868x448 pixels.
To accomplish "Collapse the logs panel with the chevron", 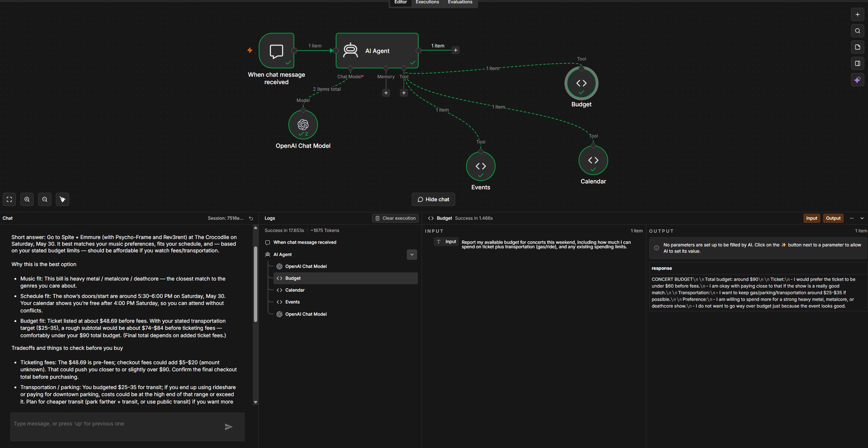I will tap(862, 218).
